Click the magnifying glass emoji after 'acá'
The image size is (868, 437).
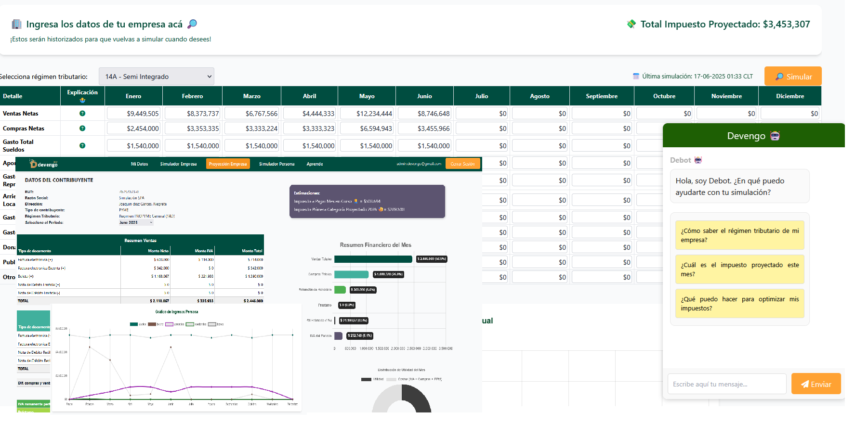click(x=192, y=24)
